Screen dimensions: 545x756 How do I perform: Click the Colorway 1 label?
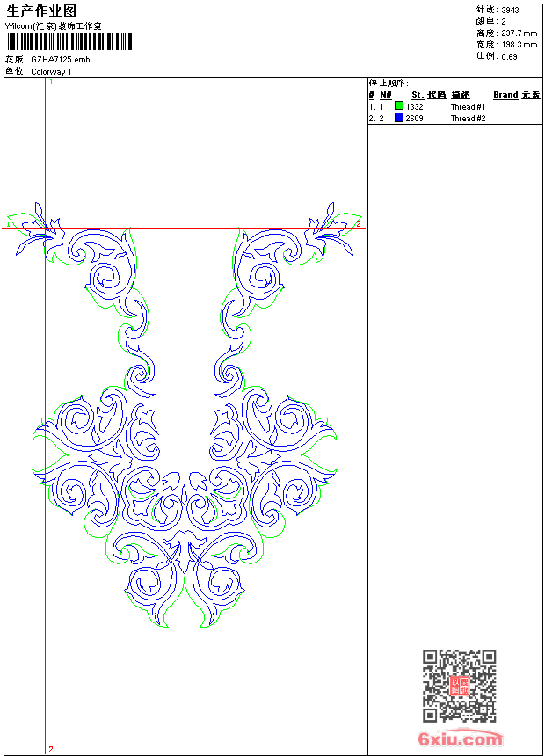tap(51, 71)
